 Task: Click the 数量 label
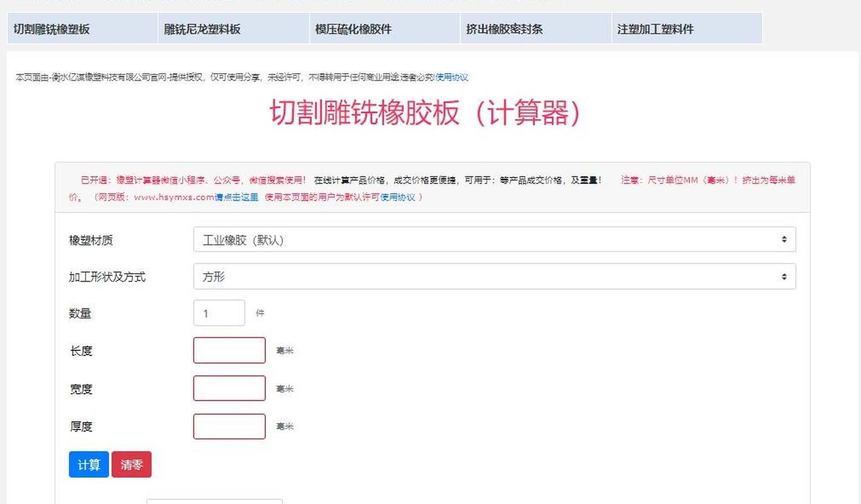[x=80, y=314]
